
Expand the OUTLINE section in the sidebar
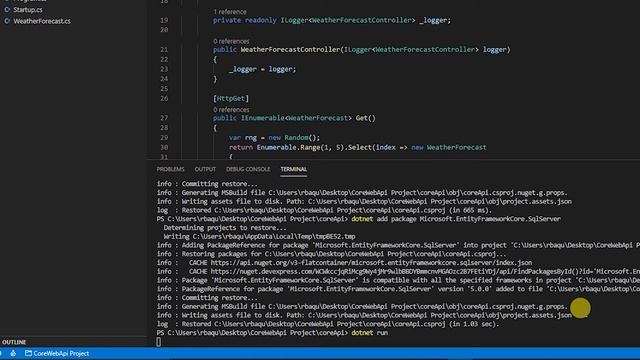[14, 342]
